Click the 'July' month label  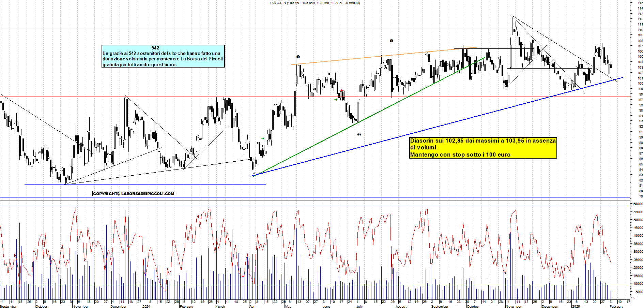(359, 306)
